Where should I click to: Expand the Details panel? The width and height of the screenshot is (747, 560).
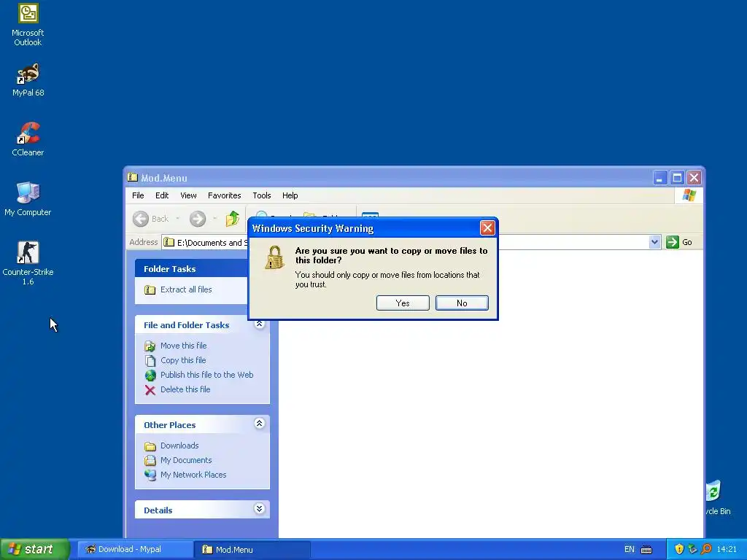point(259,508)
